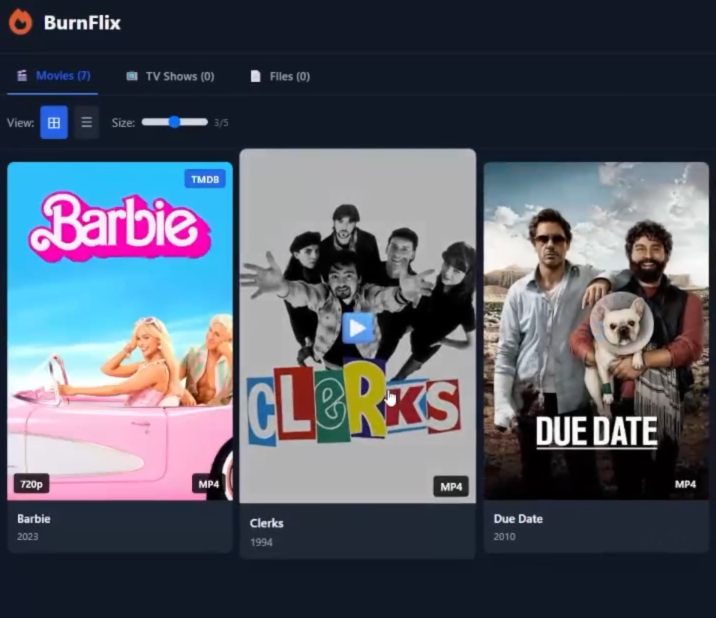Image resolution: width=716 pixels, height=618 pixels.
Task: Click the MP4 badge on Clerks
Action: coord(451,487)
